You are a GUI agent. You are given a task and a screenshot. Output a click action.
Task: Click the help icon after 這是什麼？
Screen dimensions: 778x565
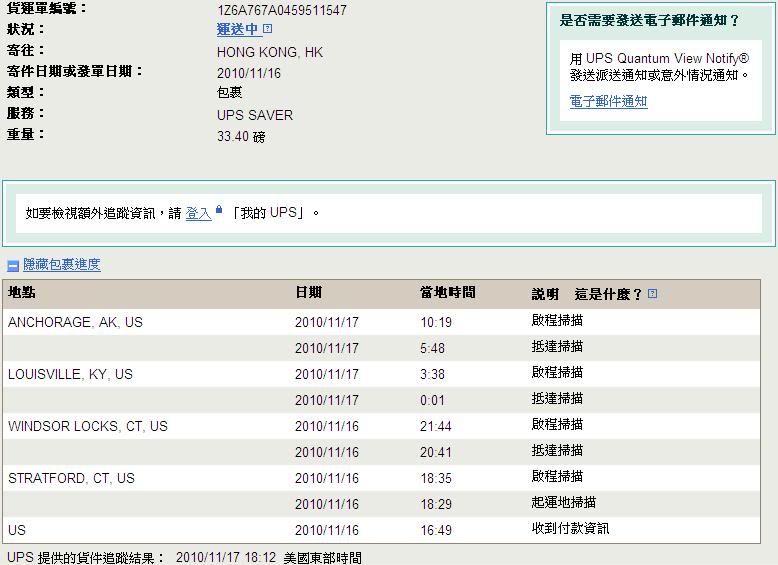tap(653, 294)
